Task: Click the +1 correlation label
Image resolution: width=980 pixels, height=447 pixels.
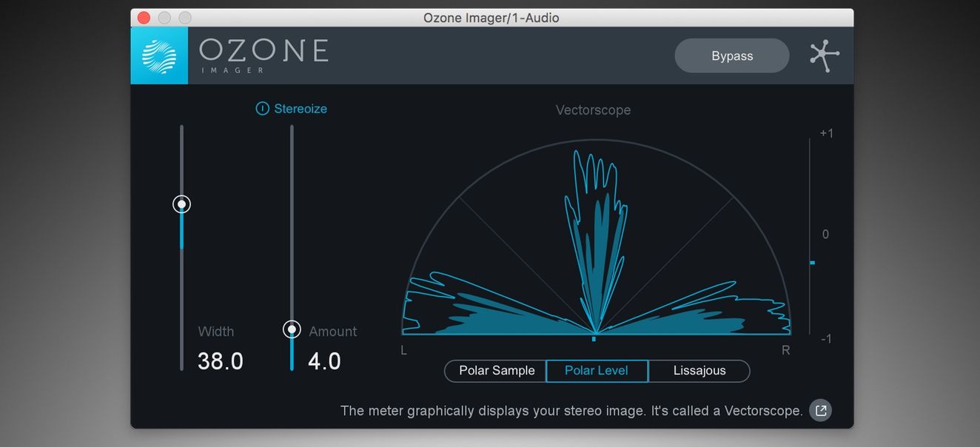Action: (x=827, y=133)
